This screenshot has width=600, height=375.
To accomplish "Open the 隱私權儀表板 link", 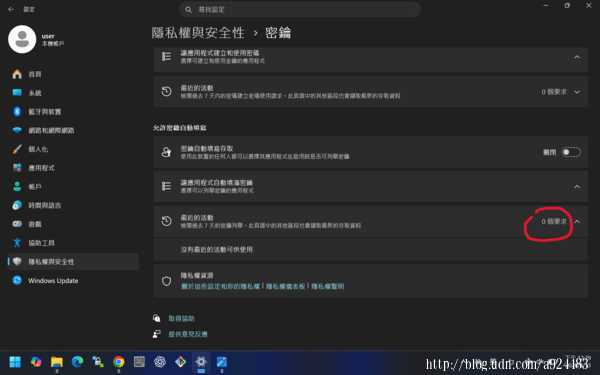I will [x=285, y=286].
